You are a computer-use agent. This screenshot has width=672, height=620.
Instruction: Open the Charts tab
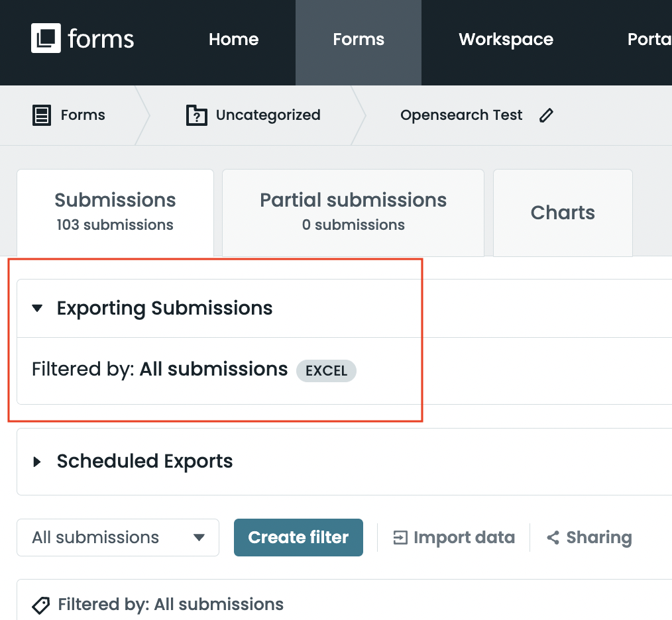pyautogui.click(x=563, y=213)
